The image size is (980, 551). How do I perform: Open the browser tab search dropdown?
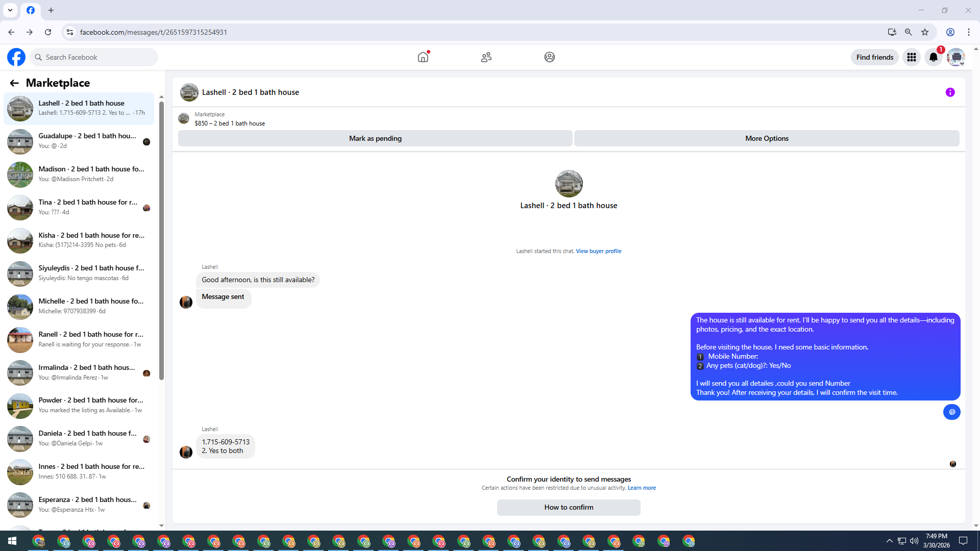point(10,10)
